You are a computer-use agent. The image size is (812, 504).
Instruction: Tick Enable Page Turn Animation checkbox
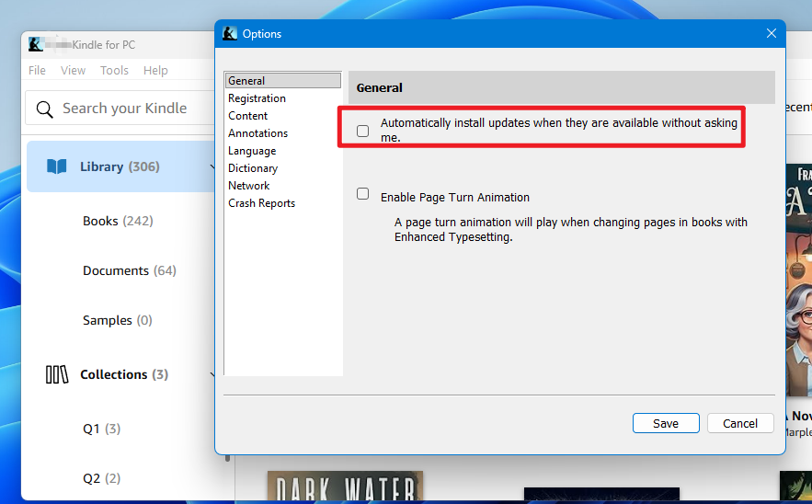pyautogui.click(x=363, y=194)
